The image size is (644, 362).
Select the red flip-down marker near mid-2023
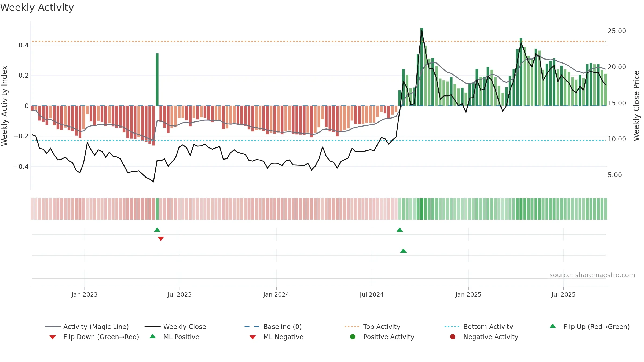click(161, 239)
